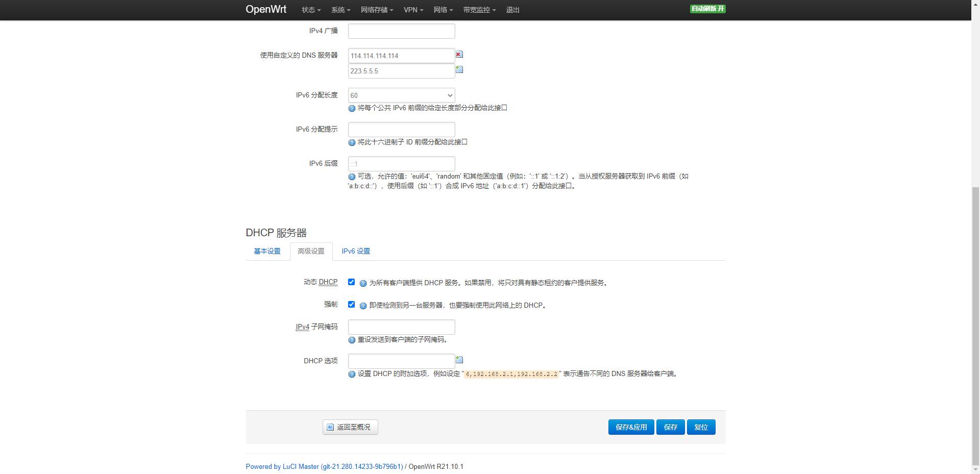Focus the IPv4 子网掩码 input field
The image size is (980, 474).
(x=402, y=327)
